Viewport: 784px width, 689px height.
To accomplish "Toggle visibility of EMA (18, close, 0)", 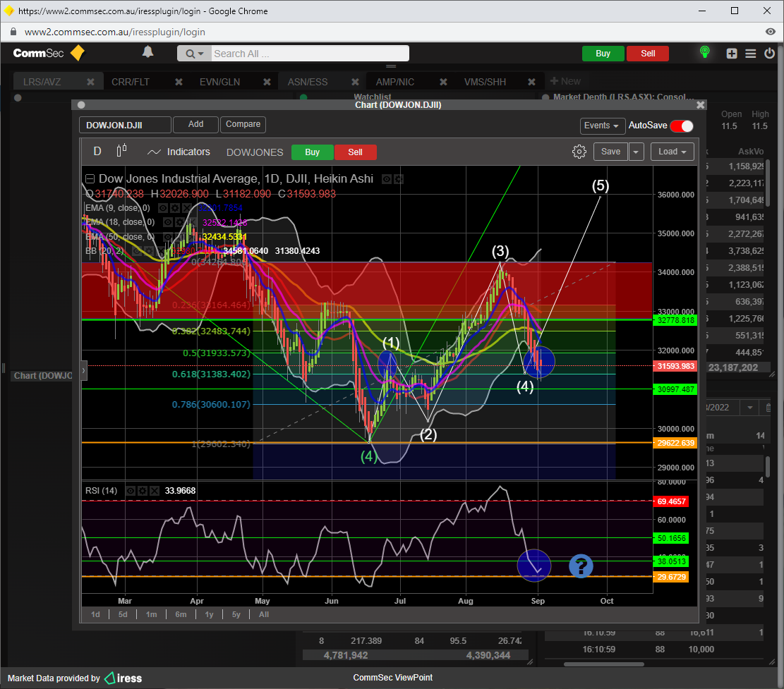I will [168, 222].
